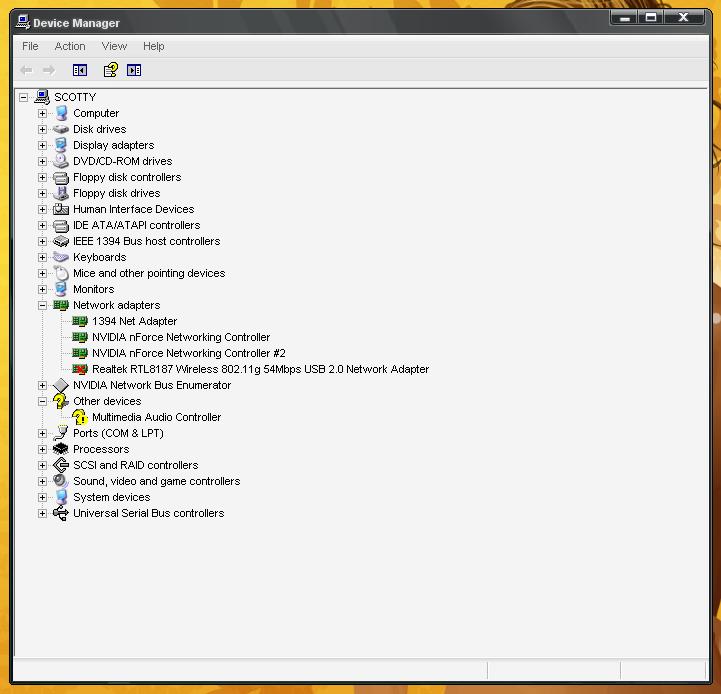
Task: Click the NVIDIA Network Bus Enumerator icon
Action: pyautogui.click(x=61, y=385)
